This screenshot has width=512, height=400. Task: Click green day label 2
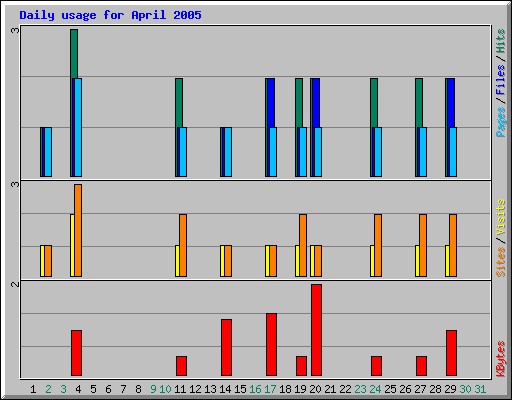pyautogui.click(x=48, y=389)
